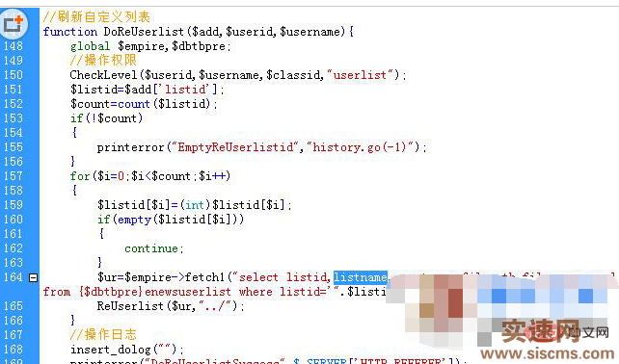Click the enewsuserlist table name in the query
This screenshot has height=364, width=619.
pyautogui.click(x=188, y=292)
